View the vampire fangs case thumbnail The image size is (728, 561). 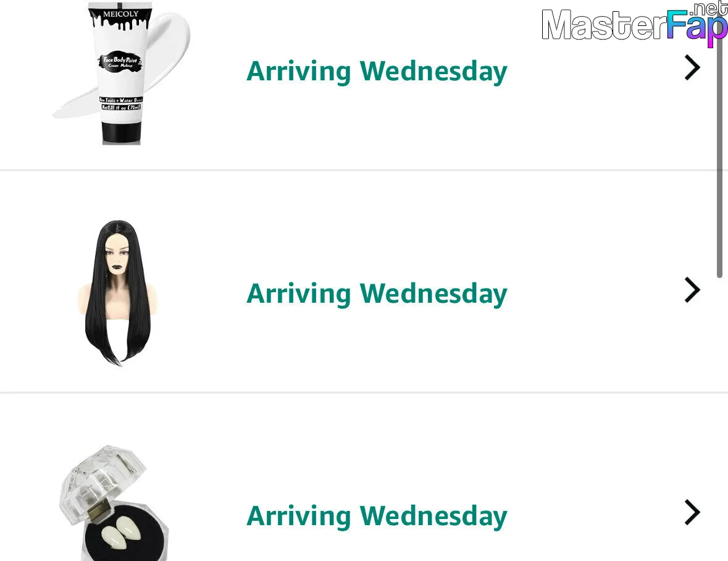click(x=114, y=503)
